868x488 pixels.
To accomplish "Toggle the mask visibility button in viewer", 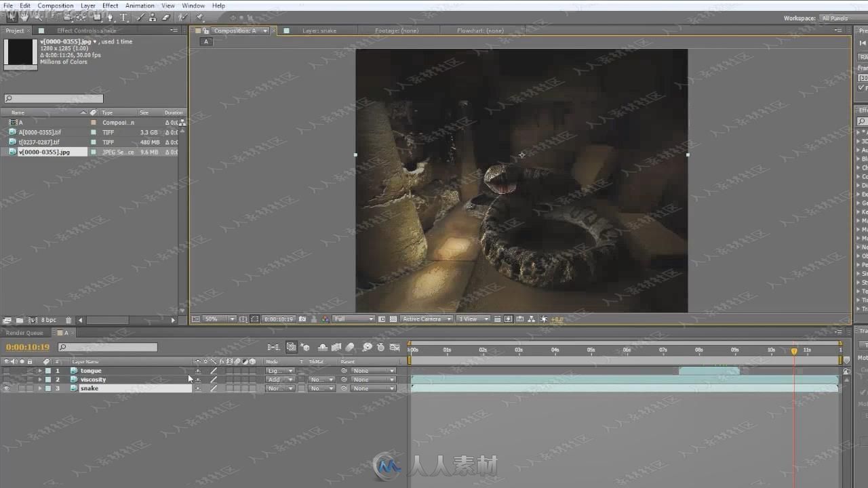I will [x=254, y=319].
